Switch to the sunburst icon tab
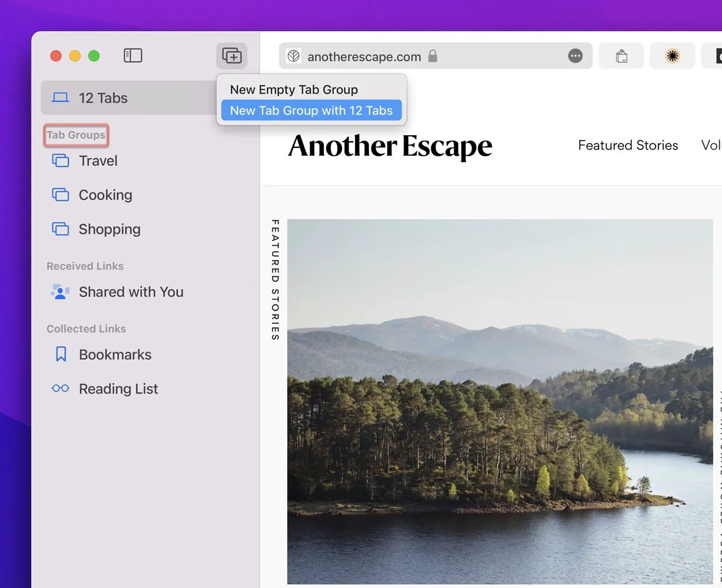 click(x=672, y=56)
